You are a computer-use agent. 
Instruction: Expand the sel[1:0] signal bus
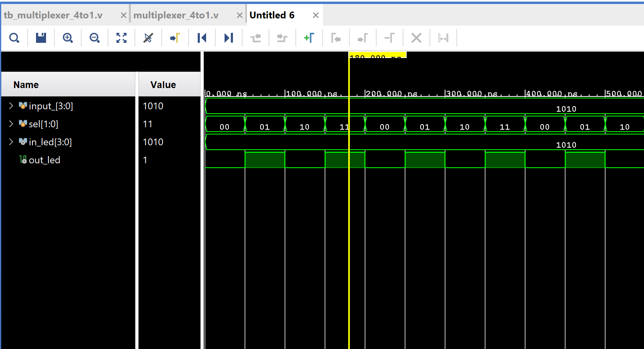tap(11, 124)
